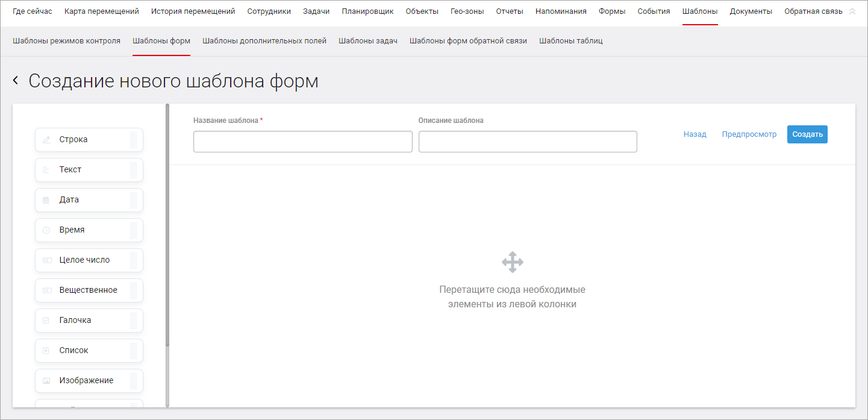
Task: Open the Шаблоны таблиц tab
Action: (x=570, y=41)
